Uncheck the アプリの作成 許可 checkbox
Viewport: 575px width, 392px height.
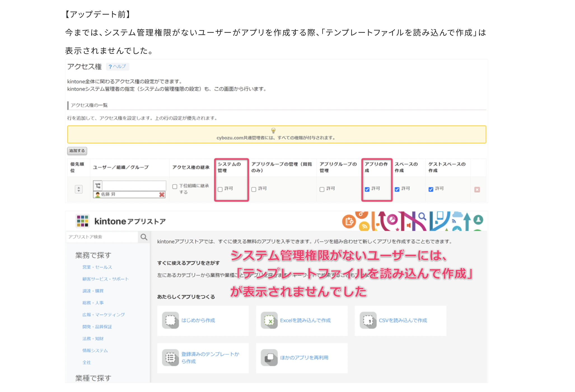(x=367, y=189)
